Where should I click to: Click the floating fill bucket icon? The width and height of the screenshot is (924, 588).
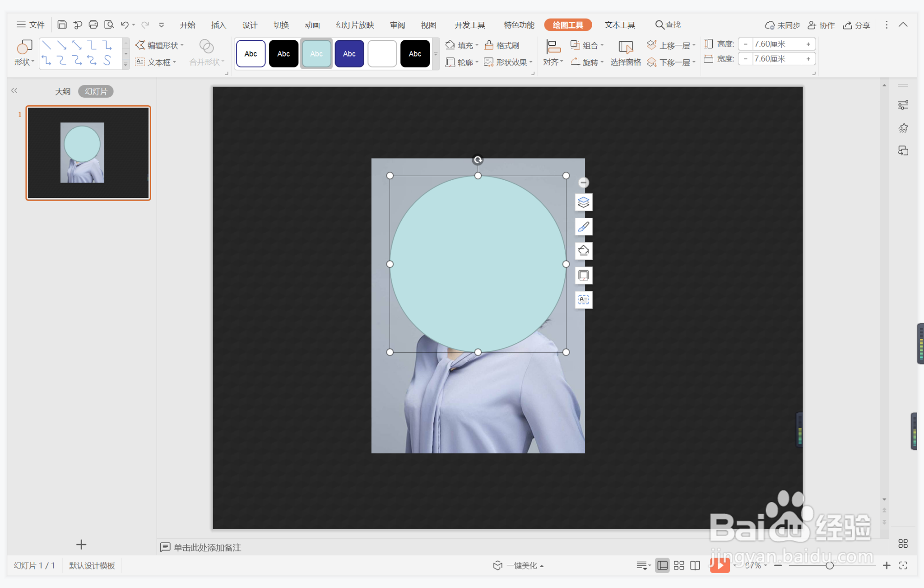tap(583, 251)
